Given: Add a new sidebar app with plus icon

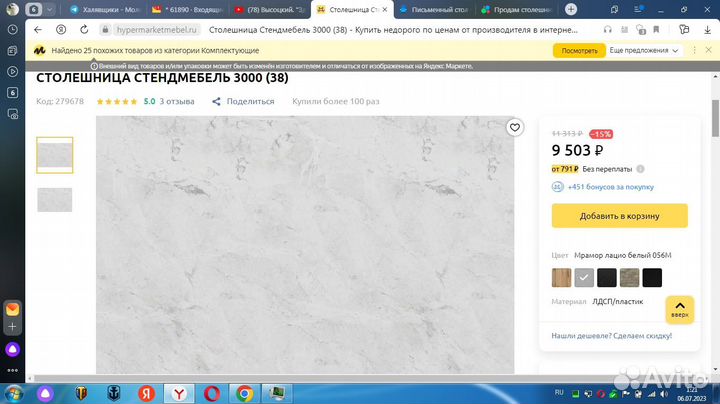Looking at the screenshot, I should (x=12, y=326).
